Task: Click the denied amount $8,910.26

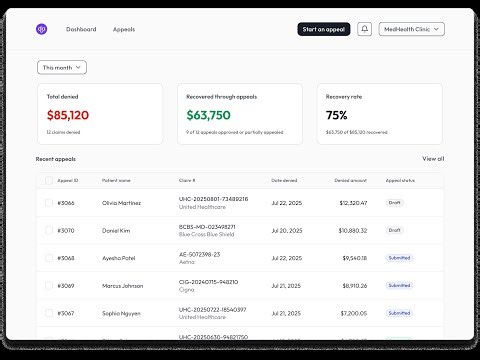Action: 355,286
